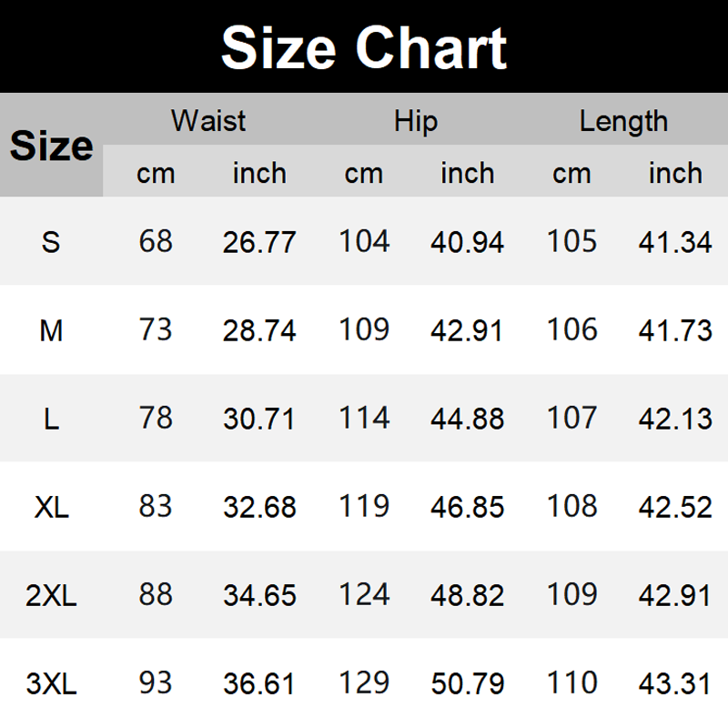Click the length cell showing 106
Viewport: 728px width, 728px height.
tap(571, 329)
